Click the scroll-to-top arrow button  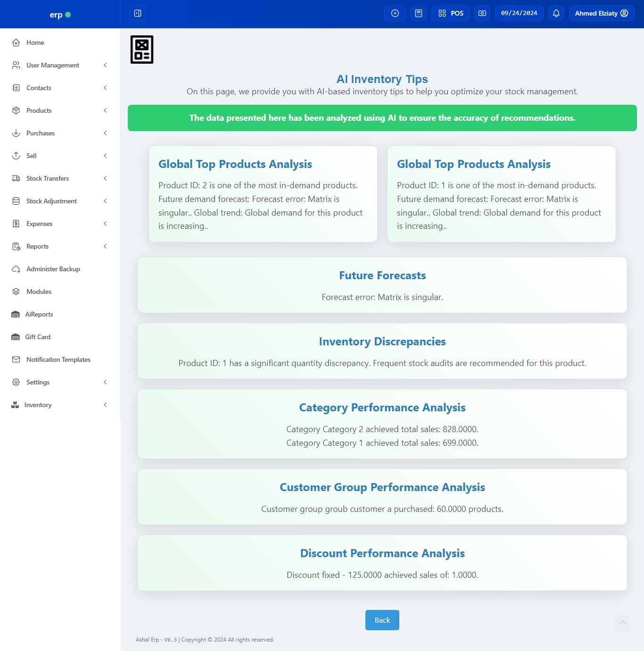[623, 623]
